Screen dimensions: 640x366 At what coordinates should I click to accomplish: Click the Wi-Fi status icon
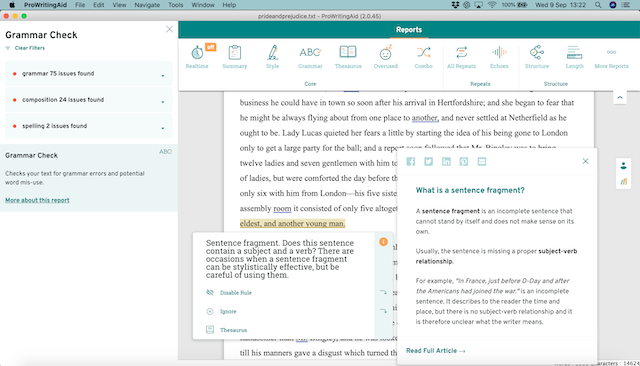click(492, 5)
